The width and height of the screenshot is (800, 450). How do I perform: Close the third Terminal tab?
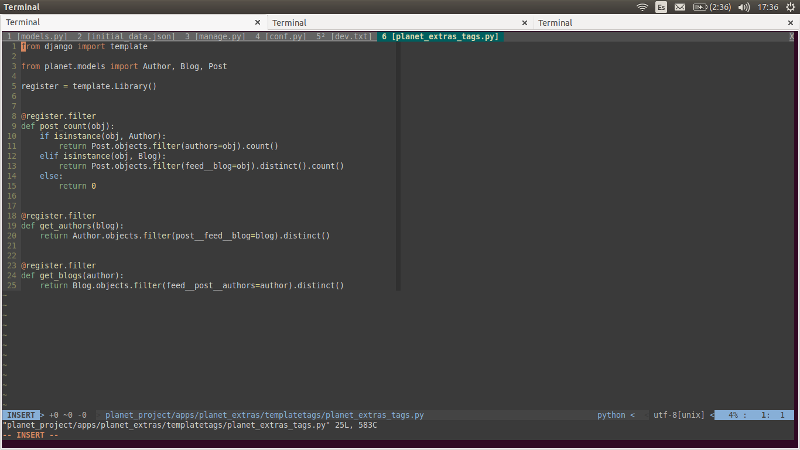(790, 23)
